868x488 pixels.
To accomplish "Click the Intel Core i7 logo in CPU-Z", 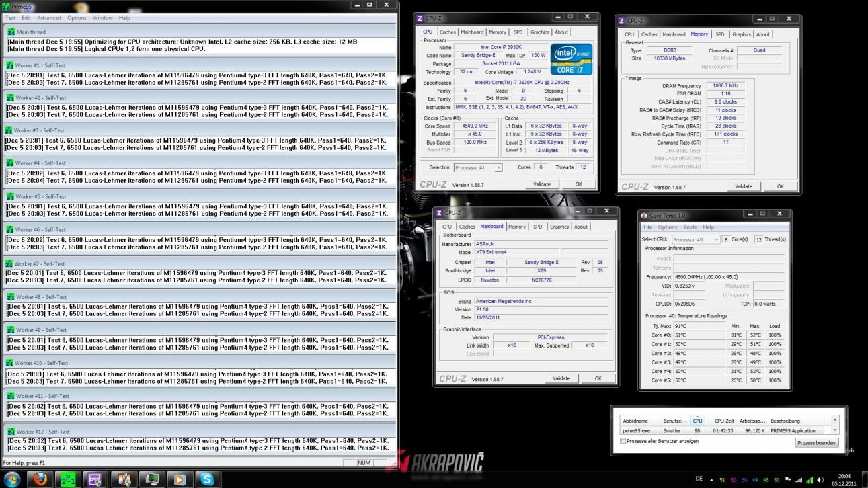I will tap(571, 59).
